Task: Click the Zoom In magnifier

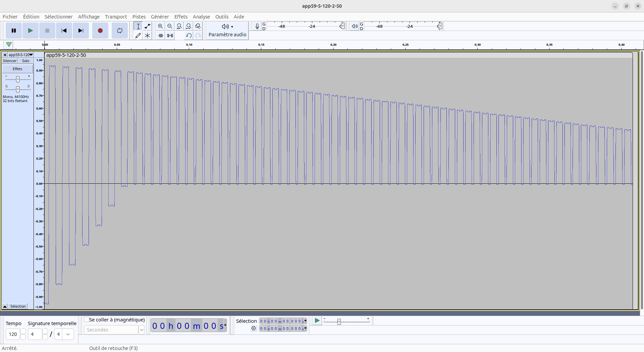Action: coord(160,26)
